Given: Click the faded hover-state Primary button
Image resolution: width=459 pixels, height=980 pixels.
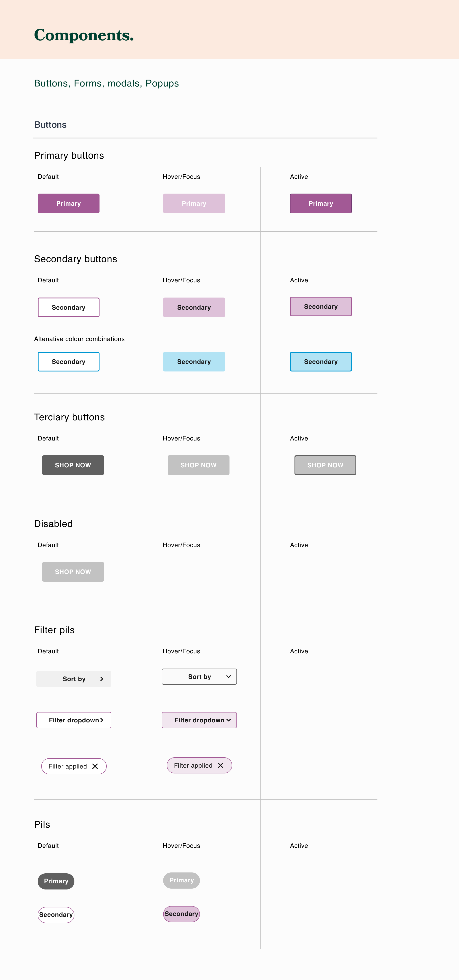Looking at the screenshot, I should coord(194,203).
